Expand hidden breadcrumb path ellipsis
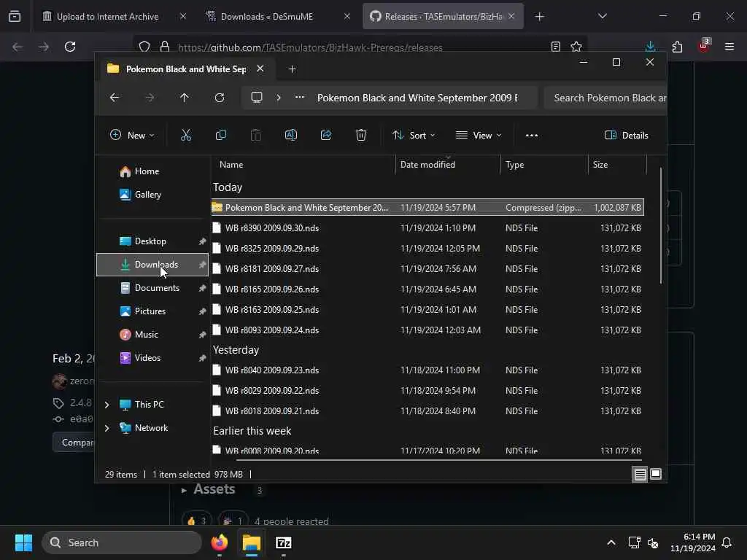The width and height of the screenshot is (747, 560). click(300, 97)
